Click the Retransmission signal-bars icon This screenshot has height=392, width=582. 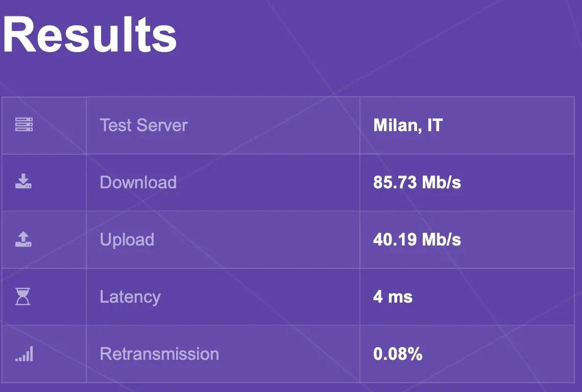[25, 353]
